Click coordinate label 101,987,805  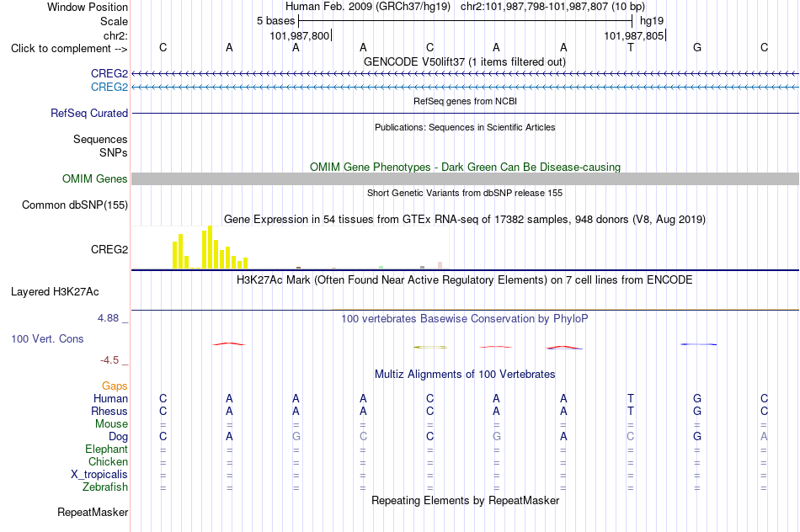633,35
